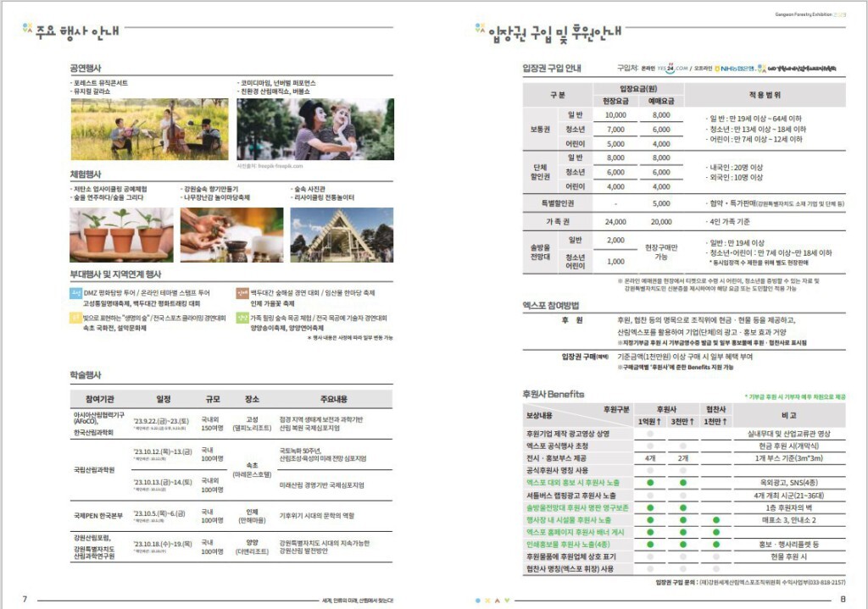Click the hands with herbs photo
Image resolution: width=868 pixels, height=609 pixels.
(232, 235)
